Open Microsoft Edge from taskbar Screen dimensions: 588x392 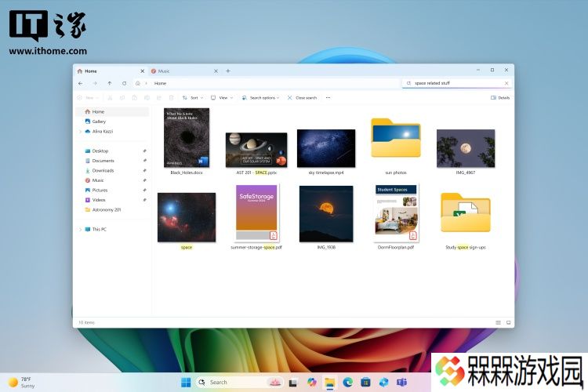347,383
